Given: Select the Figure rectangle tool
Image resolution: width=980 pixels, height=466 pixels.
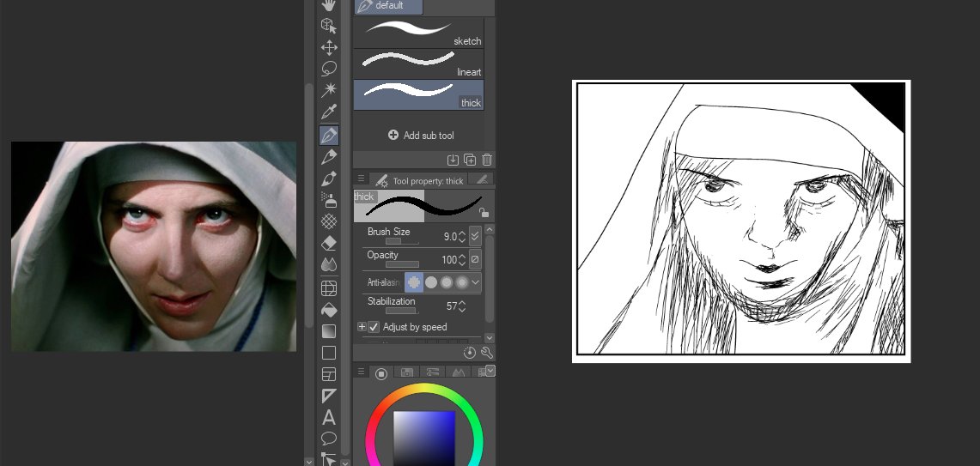Looking at the screenshot, I should [329, 353].
